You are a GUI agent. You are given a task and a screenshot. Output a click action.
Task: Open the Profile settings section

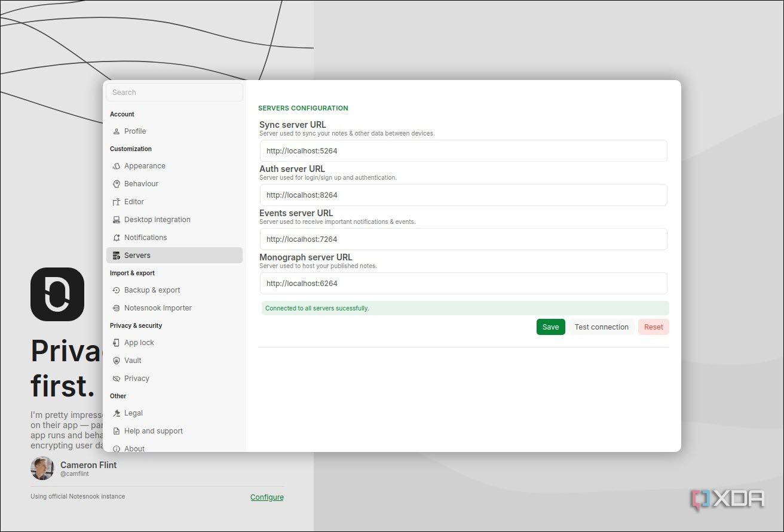[x=174, y=131]
